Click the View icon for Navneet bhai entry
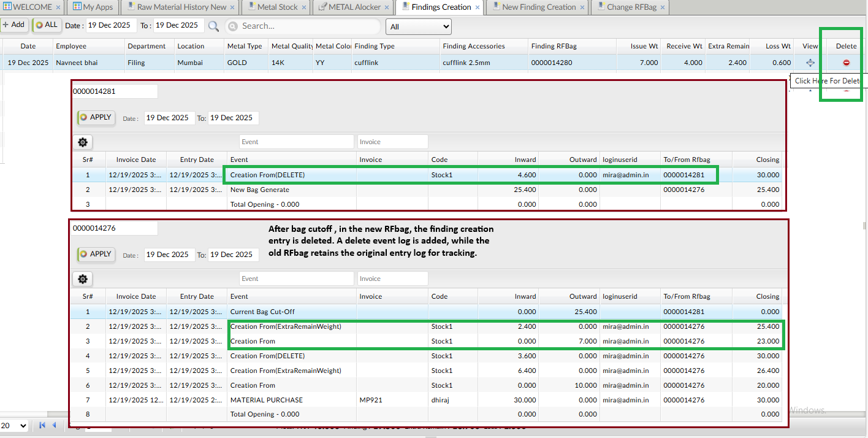The height and width of the screenshot is (438, 868). tap(810, 63)
